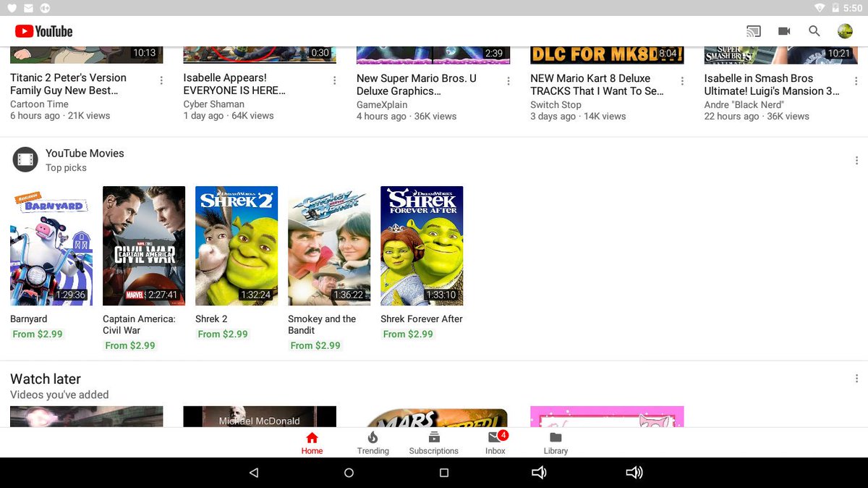868x488 pixels.
Task: Play the 2:39 New Super Mario Bros. thumbnail
Action: pyautogui.click(x=433, y=55)
